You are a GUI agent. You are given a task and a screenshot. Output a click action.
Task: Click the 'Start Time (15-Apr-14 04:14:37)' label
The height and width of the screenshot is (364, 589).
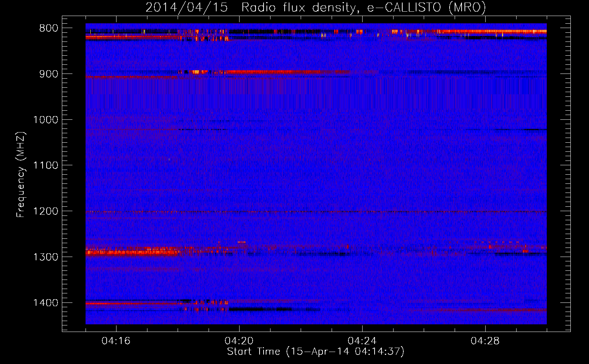(x=316, y=352)
